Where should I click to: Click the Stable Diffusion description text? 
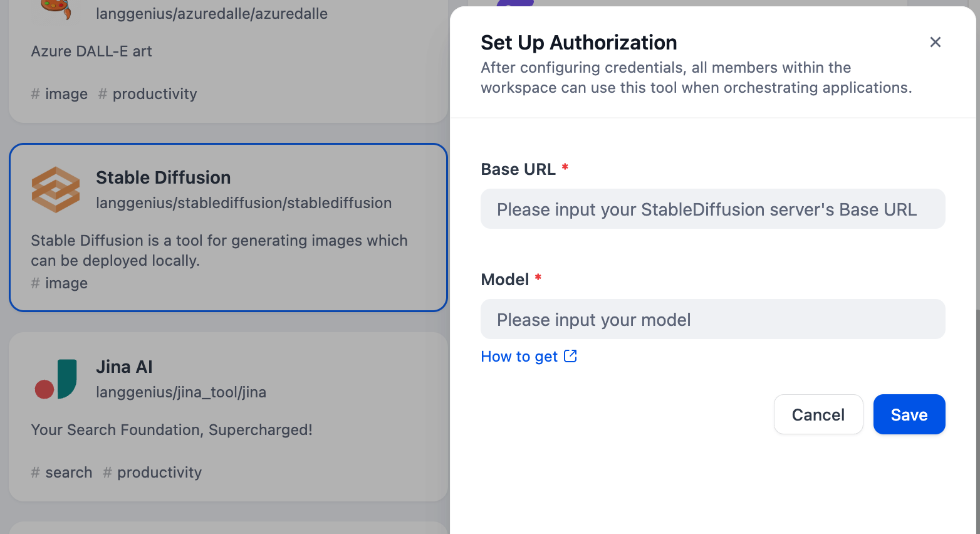point(219,250)
